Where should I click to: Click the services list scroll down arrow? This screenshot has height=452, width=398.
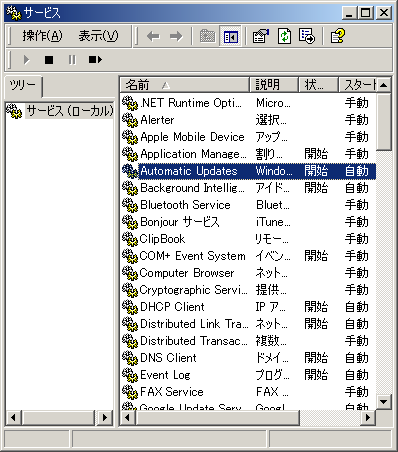click(x=384, y=402)
